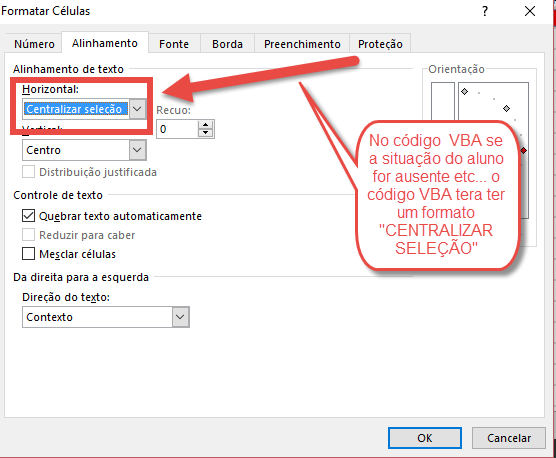Open the Direção do texto dropdown
556x458 pixels.
click(x=180, y=317)
